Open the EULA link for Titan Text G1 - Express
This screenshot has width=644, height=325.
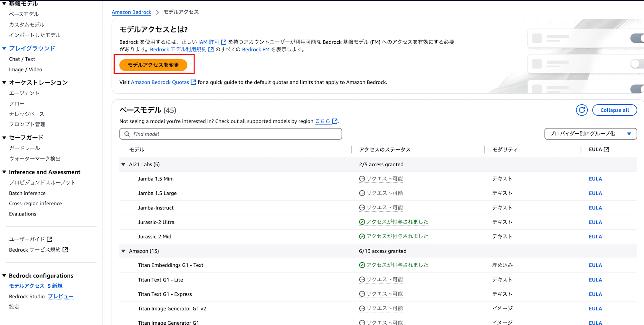(x=595, y=294)
